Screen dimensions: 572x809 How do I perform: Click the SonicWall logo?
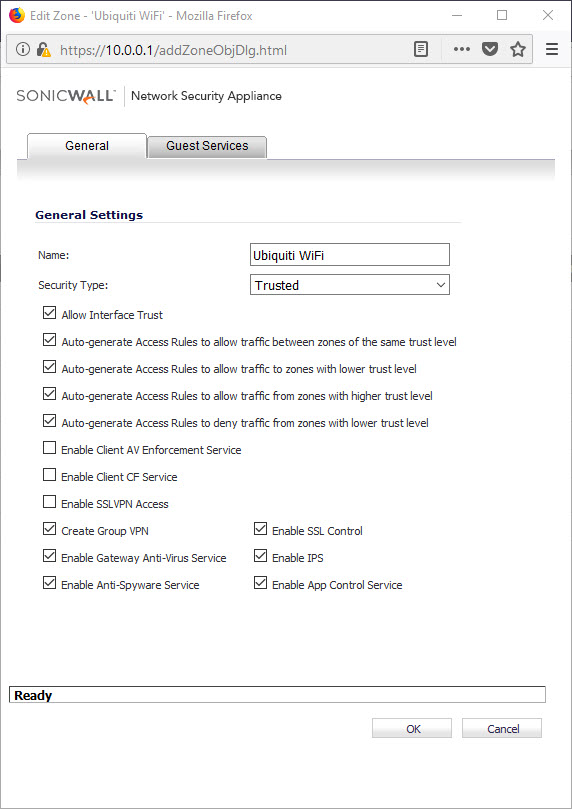66,96
